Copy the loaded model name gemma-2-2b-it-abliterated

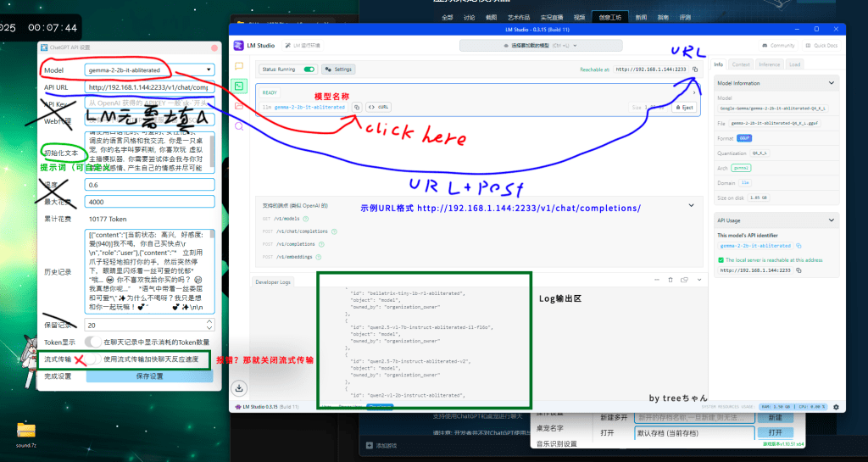tap(357, 107)
